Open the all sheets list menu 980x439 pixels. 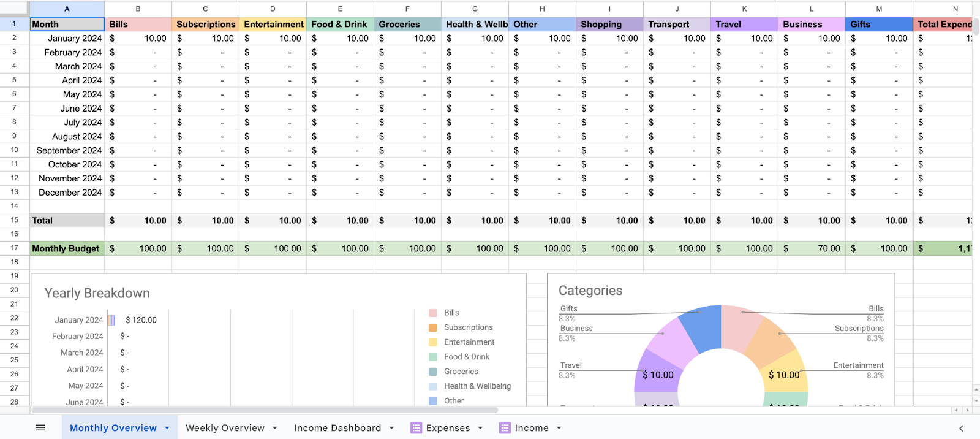(x=40, y=428)
